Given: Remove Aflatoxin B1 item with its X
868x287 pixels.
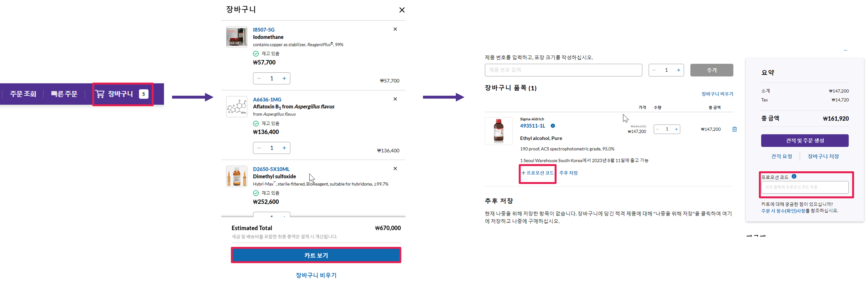Looking at the screenshot, I should click(x=395, y=99).
